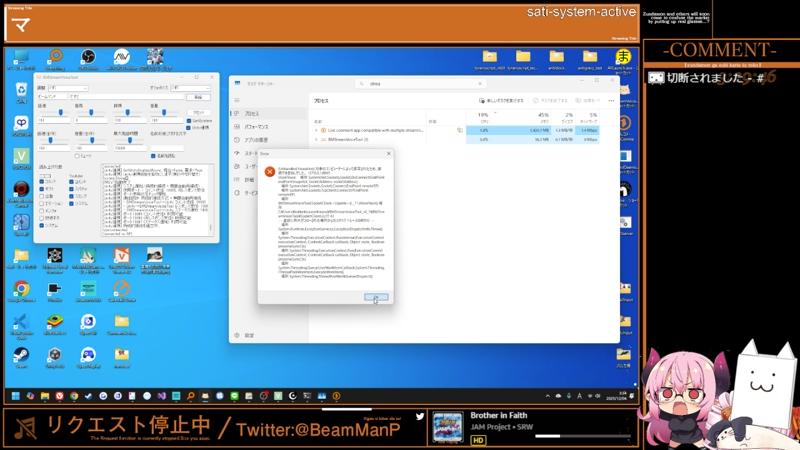This screenshot has height=450, width=800.
Task: Open the Google Chrome desktop icon
Action: pos(21,288)
